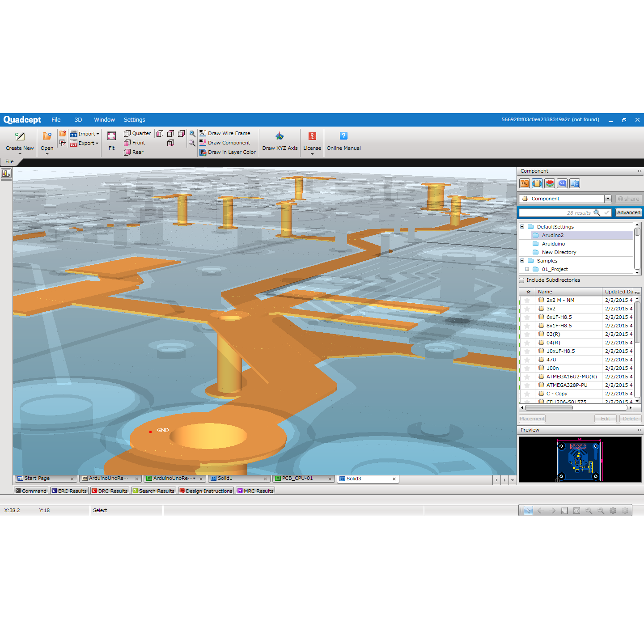Star the 2x2 M - NM component
644x644 pixels.
coord(527,301)
